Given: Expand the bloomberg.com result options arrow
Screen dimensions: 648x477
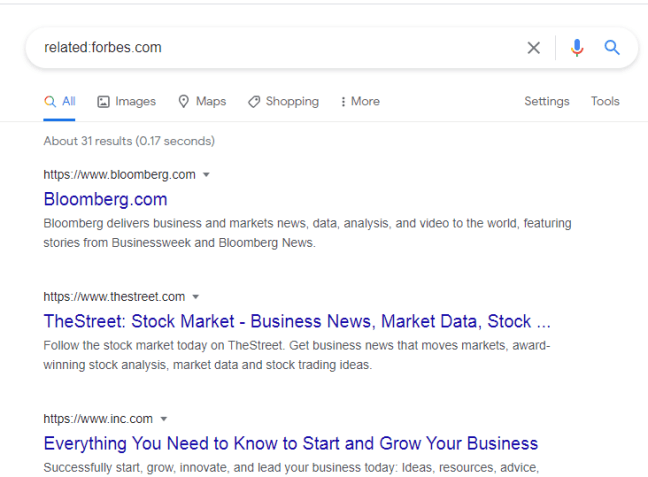Looking at the screenshot, I should [x=206, y=175].
